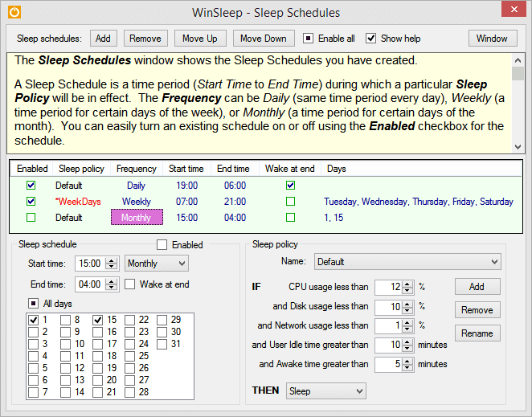Image resolution: width=532 pixels, height=417 pixels.
Task: Click the Start time spinner arrows
Action: (111, 264)
